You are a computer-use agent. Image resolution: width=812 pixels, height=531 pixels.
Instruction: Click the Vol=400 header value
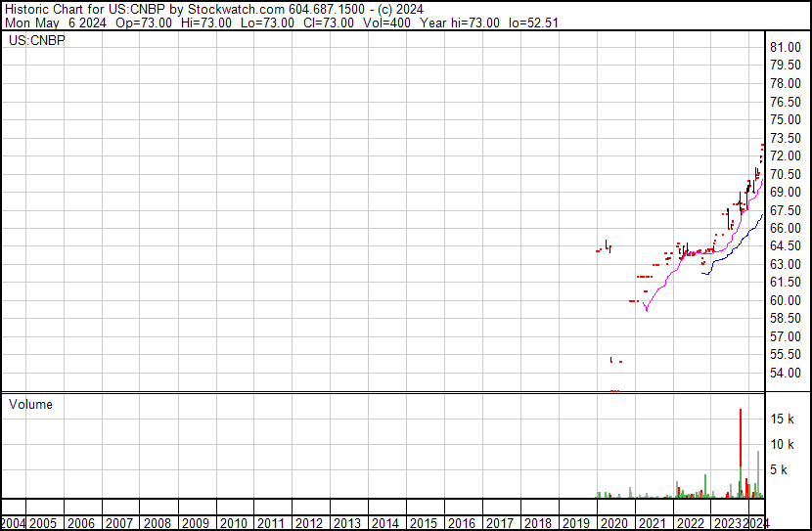[386, 22]
